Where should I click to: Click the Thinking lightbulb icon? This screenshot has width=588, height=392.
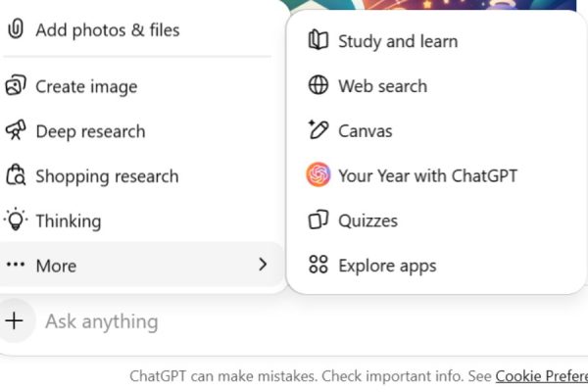coord(16,220)
